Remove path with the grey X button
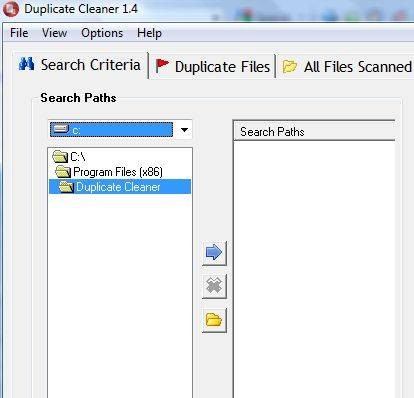 point(214,286)
